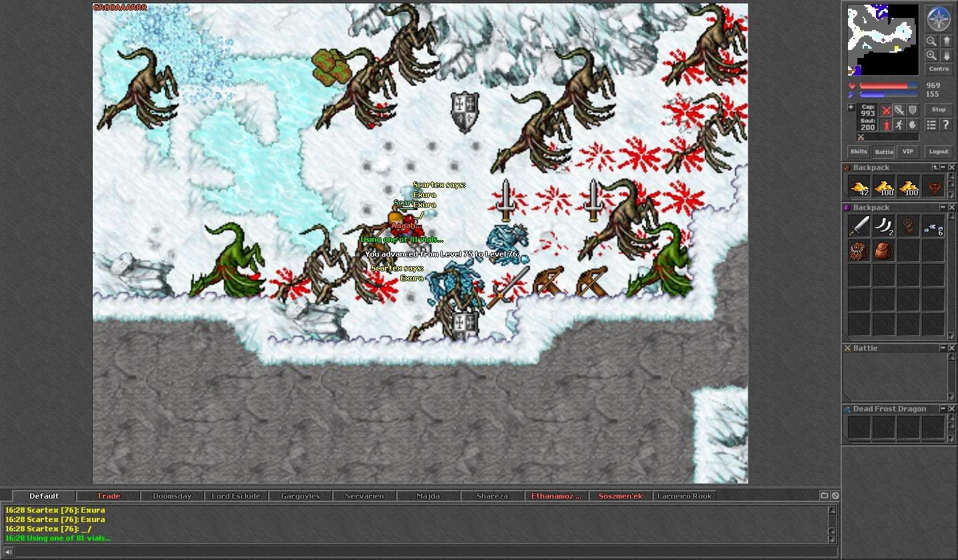Select the brown backpack item inside Backpack
Screen dimensions: 958x560
[884, 251]
